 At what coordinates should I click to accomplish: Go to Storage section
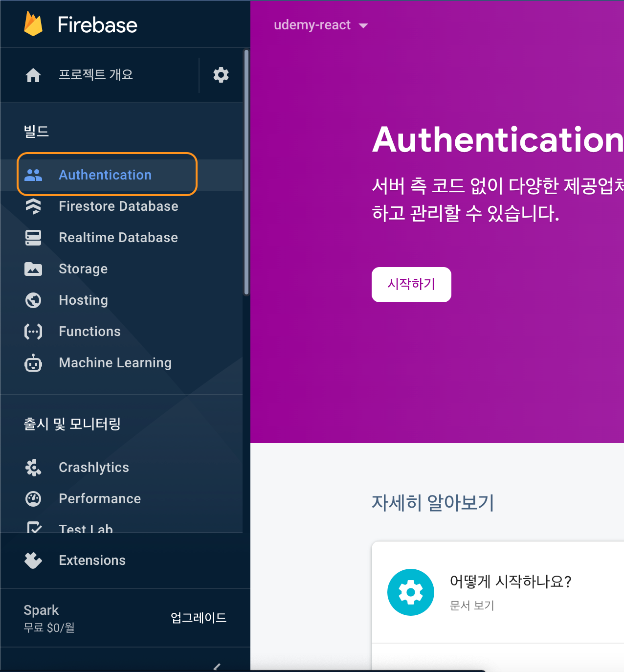(121, 269)
